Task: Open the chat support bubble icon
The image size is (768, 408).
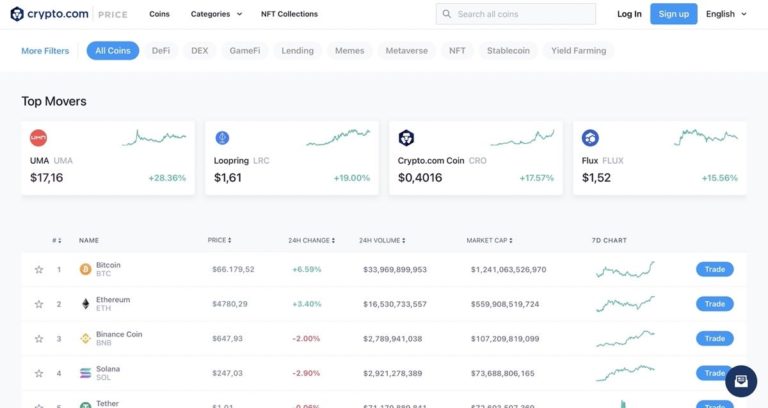Action: pyautogui.click(x=741, y=381)
